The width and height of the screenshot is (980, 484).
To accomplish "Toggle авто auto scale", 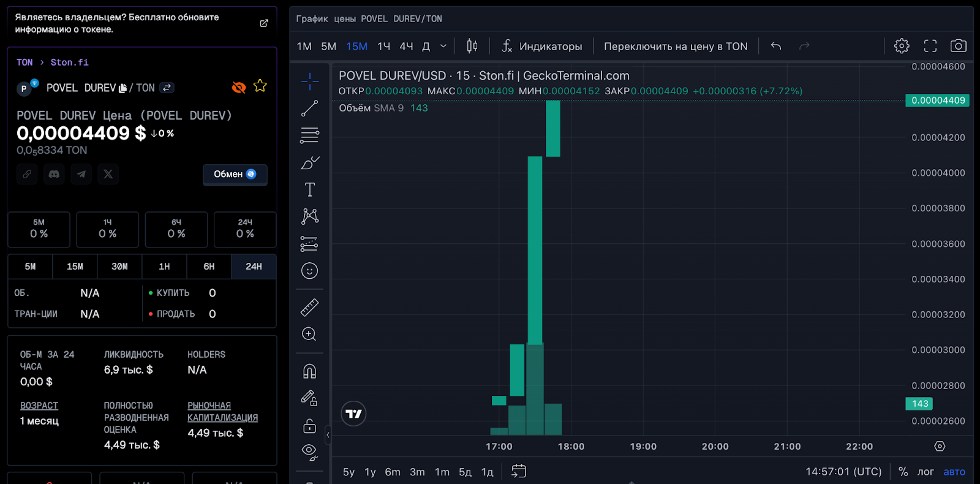I will [x=954, y=472].
